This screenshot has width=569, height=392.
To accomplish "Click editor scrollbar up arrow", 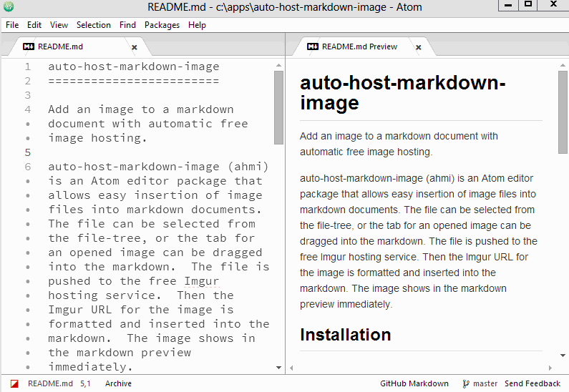I will [x=278, y=65].
